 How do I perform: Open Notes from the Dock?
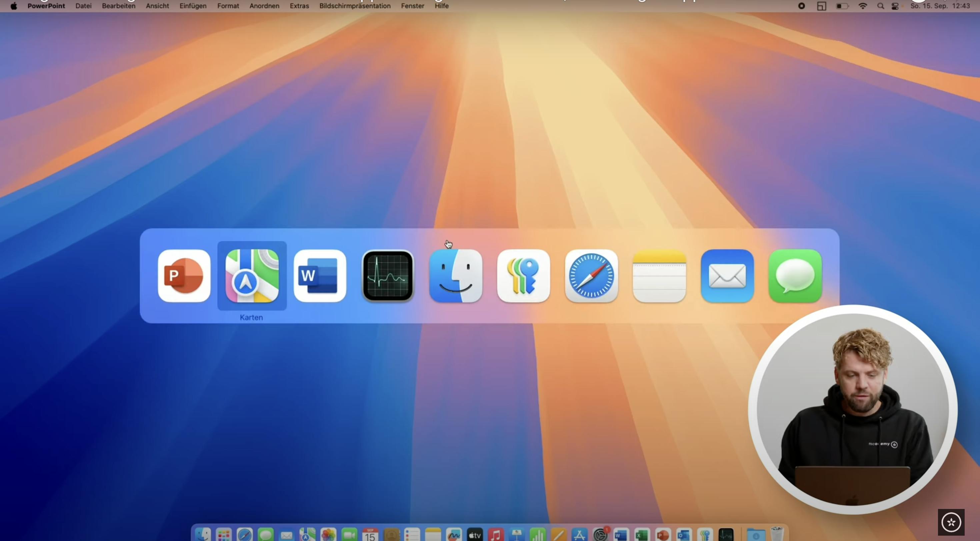click(433, 534)
